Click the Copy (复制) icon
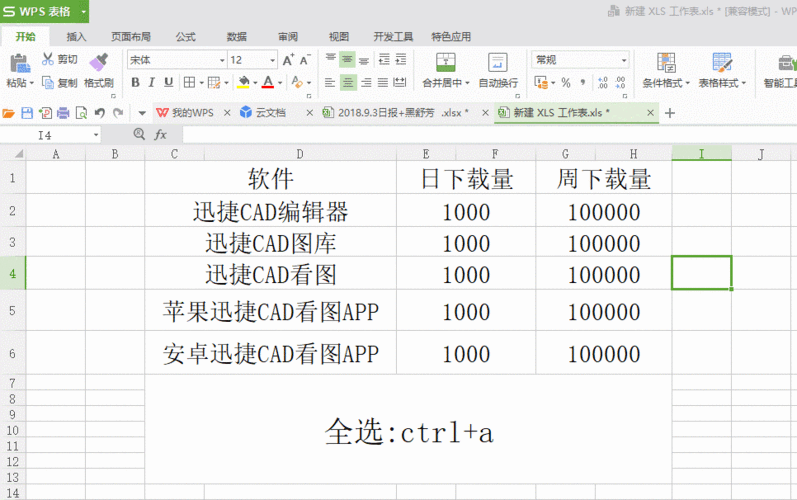Screen dimensions: 797x500 click(48, 82)
